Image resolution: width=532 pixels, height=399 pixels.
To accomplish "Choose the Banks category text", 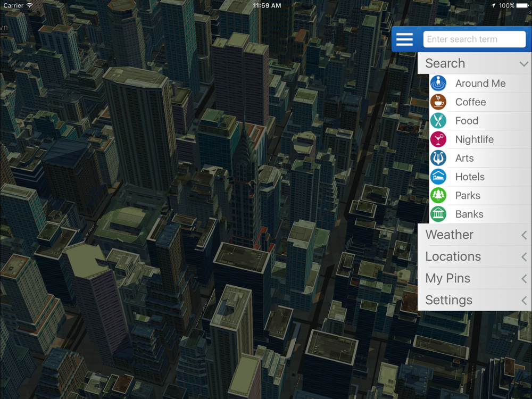I will pos(469,214).
